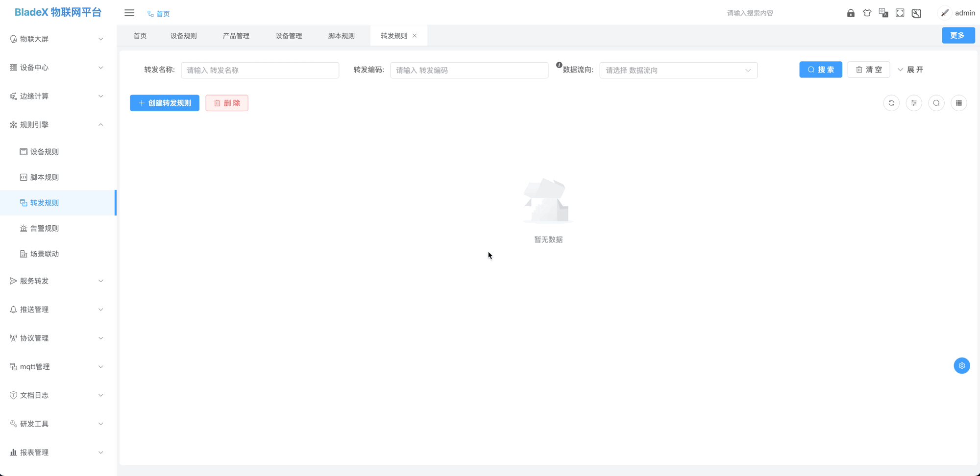Screen dimensions: 980x476
Task: Open the 数据流向 dropdown selector
Action: pyautogui.click(x=678, y=70)
